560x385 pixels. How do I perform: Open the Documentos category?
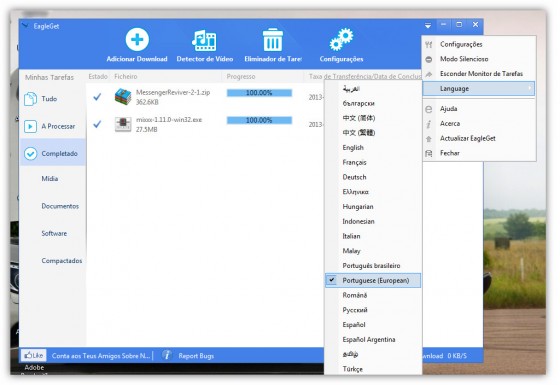tap(60, 206)
